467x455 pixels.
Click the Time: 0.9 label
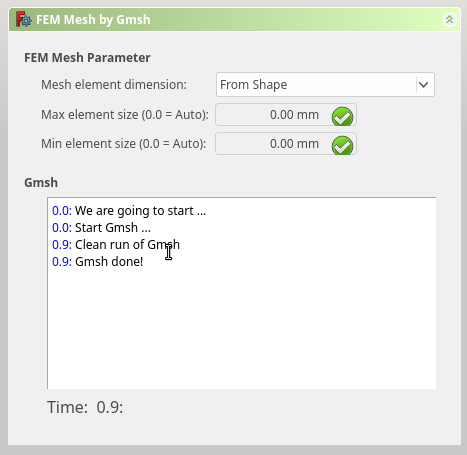(85, 407)
